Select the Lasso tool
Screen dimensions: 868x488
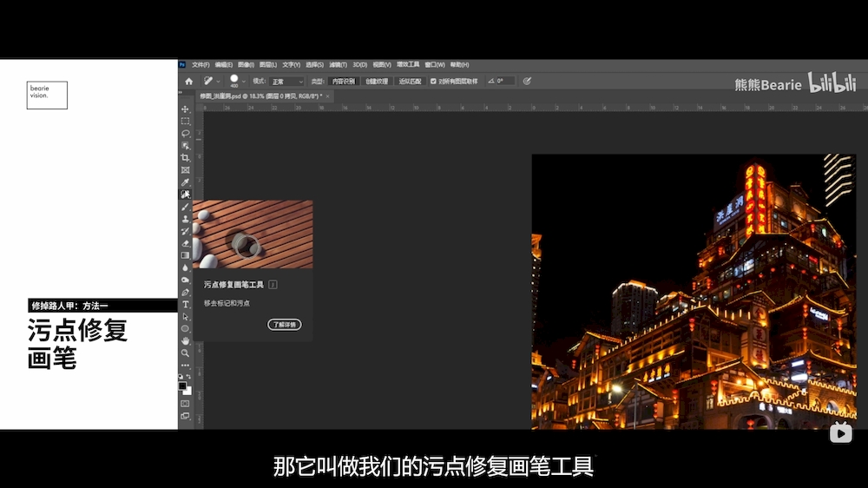185,134
